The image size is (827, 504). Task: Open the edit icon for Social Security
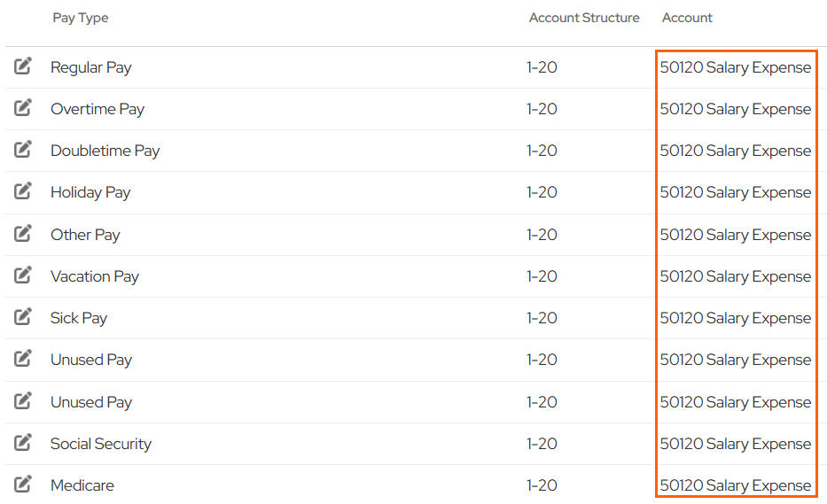point(23,443)
